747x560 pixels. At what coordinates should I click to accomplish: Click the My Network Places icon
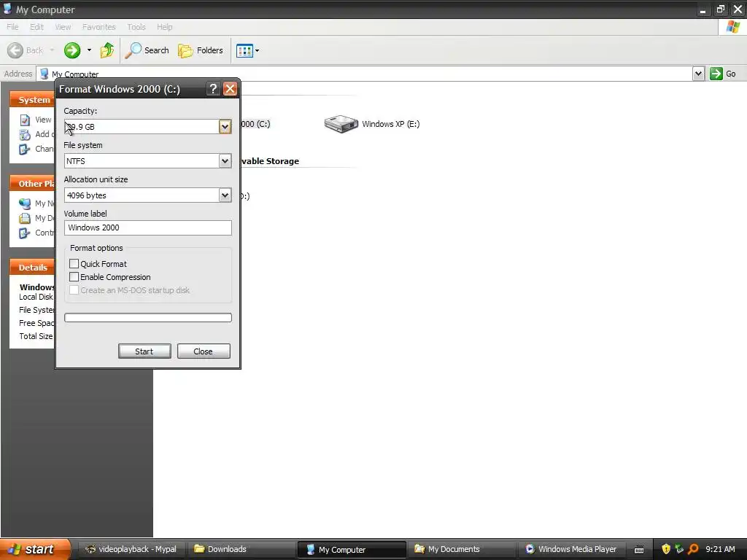pos(25,204)
